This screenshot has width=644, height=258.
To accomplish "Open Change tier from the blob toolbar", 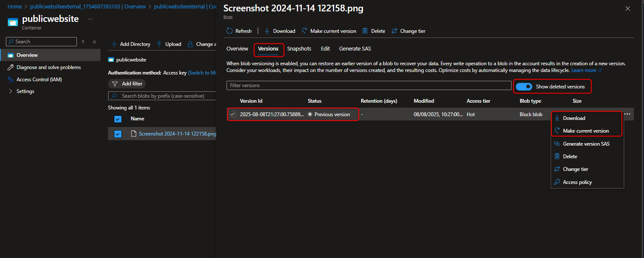I will pyautogui.click(x=408, y=31).
